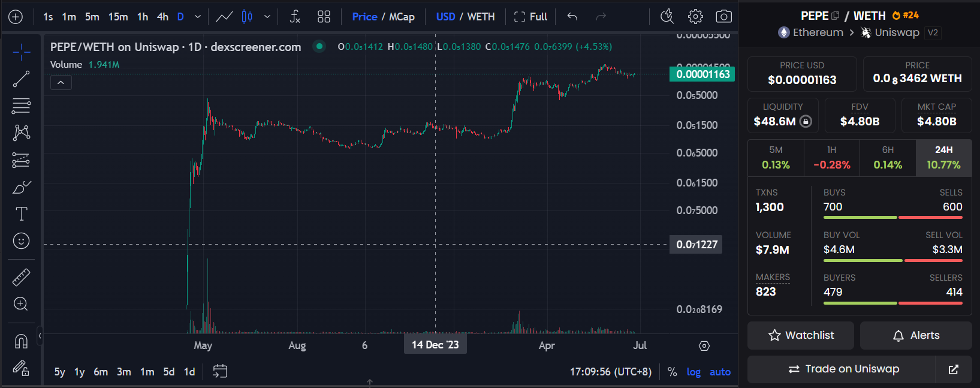Image resolution: width=980 pixels, height=388 pixels.
Task: Click the price crosshair label 0.0₇1227
Action: (696, 245)
